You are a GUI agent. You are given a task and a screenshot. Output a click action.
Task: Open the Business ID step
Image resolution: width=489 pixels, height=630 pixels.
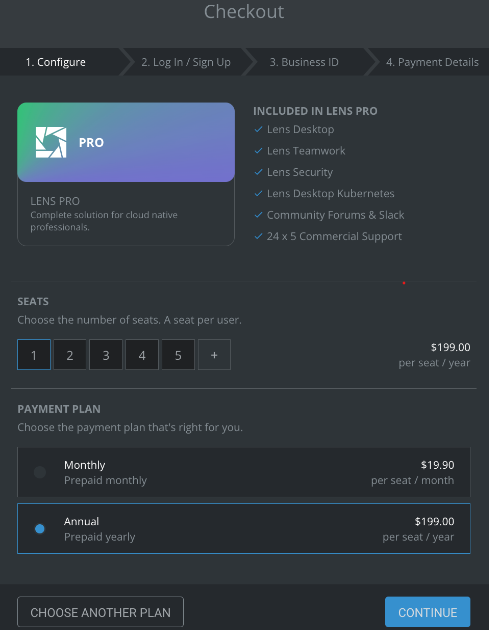pyautogui.click(x=304, y=62)
